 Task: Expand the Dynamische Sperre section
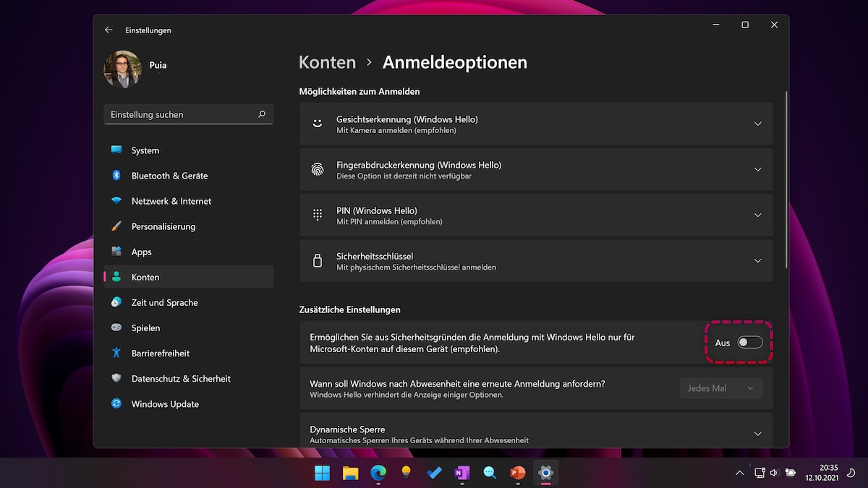[x=757, y=433]
